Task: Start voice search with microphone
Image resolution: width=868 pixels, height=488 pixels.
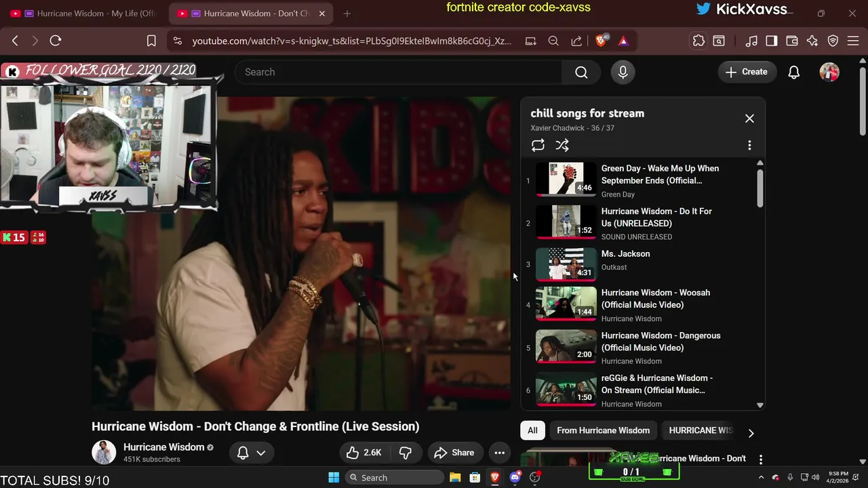Action: 623,72
